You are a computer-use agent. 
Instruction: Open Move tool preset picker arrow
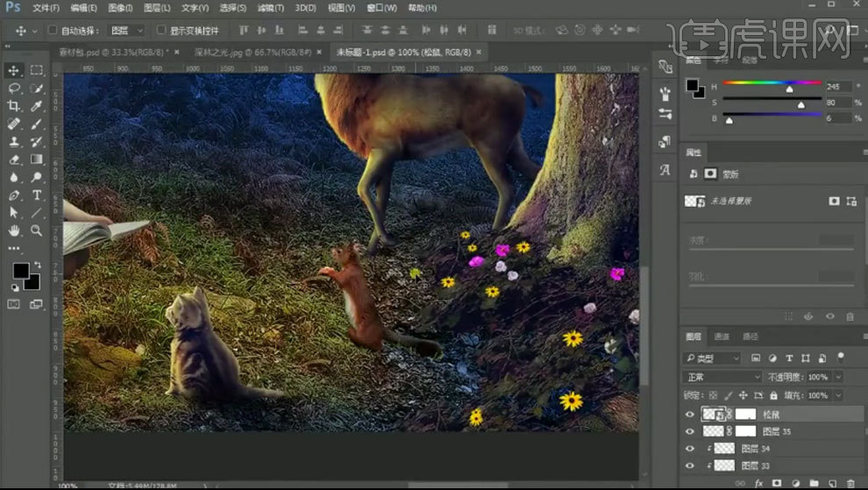(34, 31)
